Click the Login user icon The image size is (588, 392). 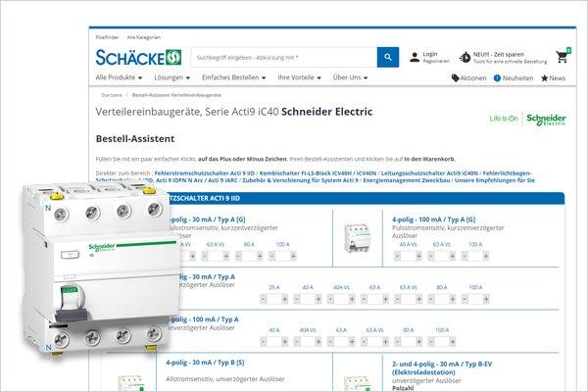(415, 56)
